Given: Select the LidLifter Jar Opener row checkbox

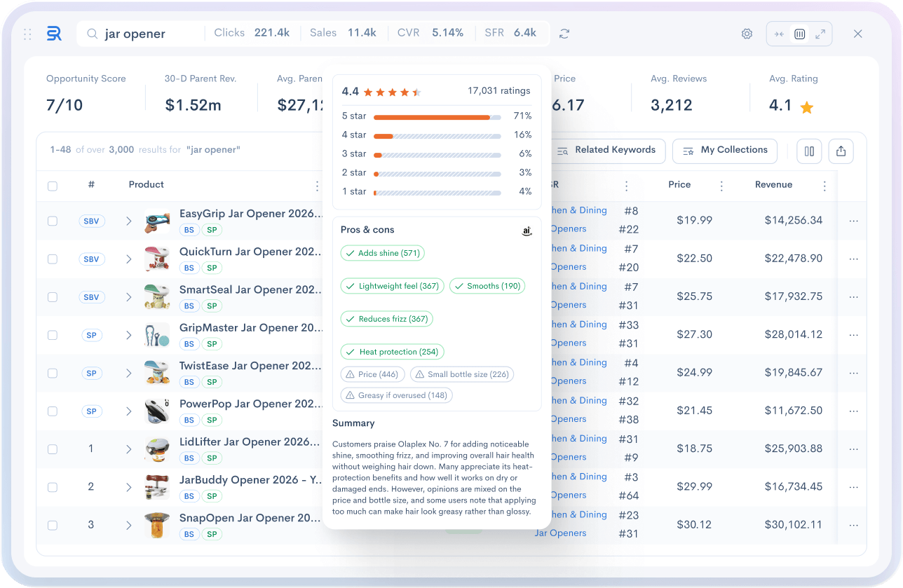Looking at the screenshot, I should coord(53,449).
